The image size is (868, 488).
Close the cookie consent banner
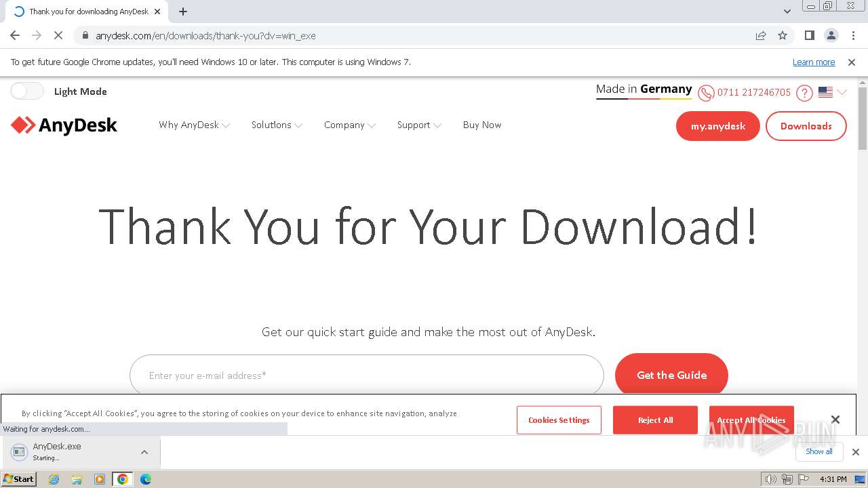(835, 420)
